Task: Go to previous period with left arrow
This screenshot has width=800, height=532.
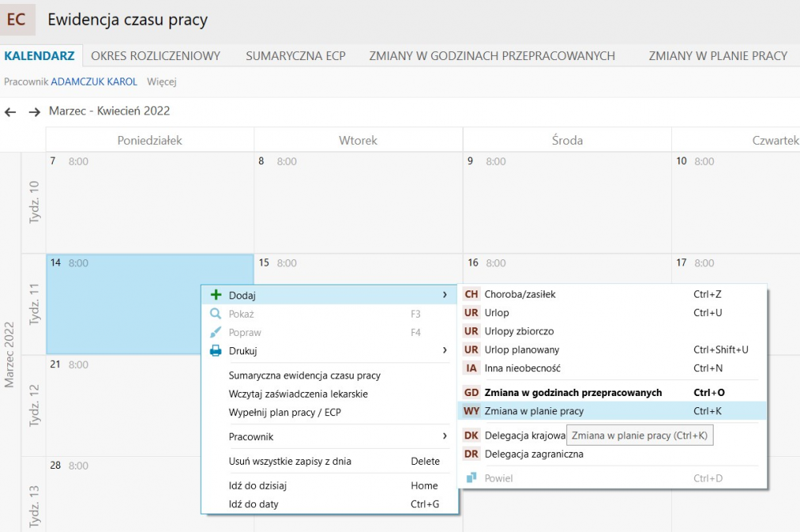Action: [x=10, y=112]
